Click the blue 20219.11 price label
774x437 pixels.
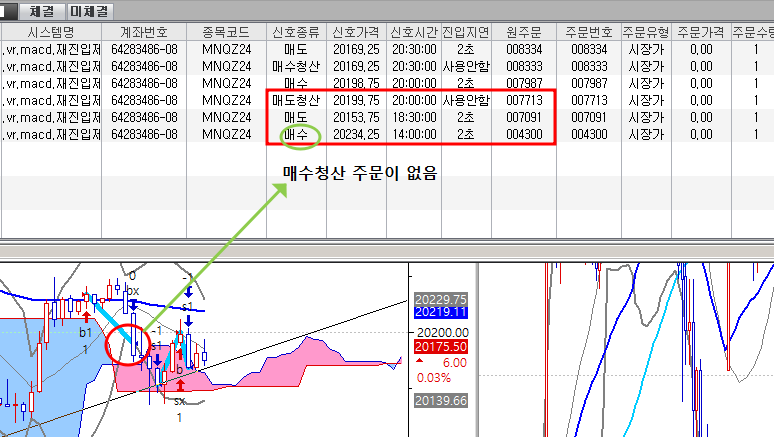[441, 313]
